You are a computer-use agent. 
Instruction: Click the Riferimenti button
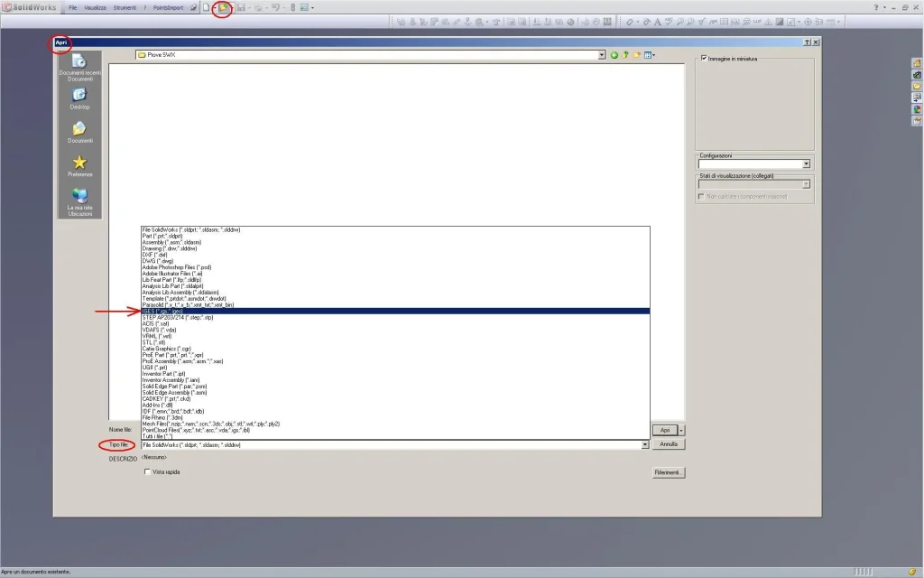[x=669, y=472]
